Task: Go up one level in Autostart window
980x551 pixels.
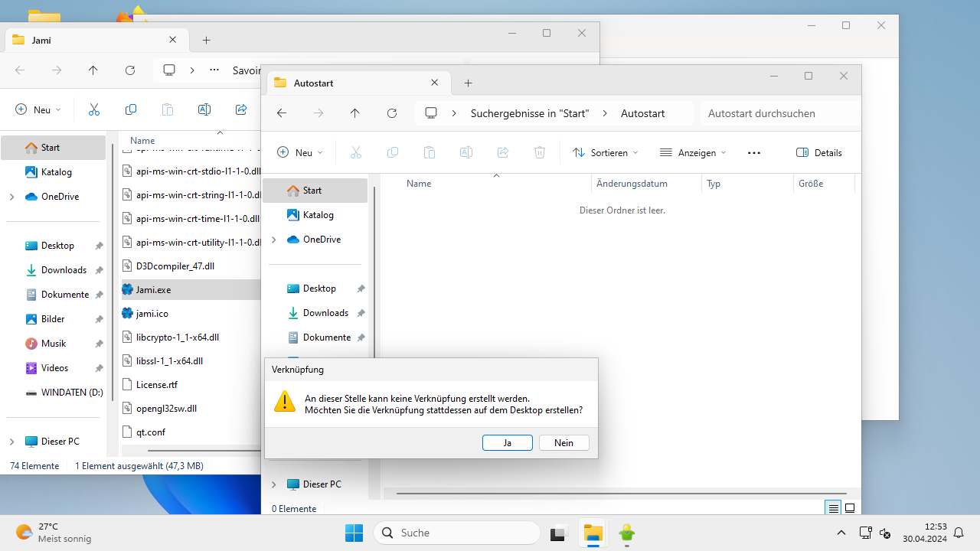Action: (x=355, y=112)
